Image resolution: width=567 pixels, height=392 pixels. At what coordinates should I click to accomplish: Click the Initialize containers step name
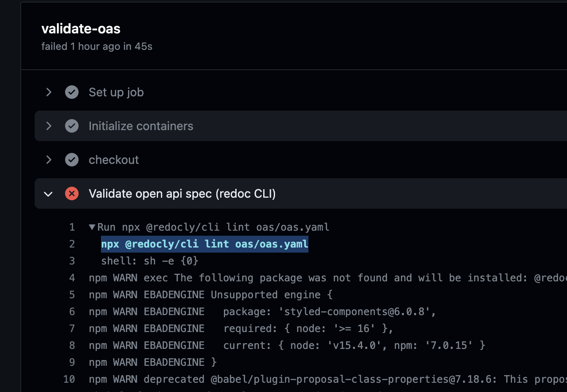141,126
